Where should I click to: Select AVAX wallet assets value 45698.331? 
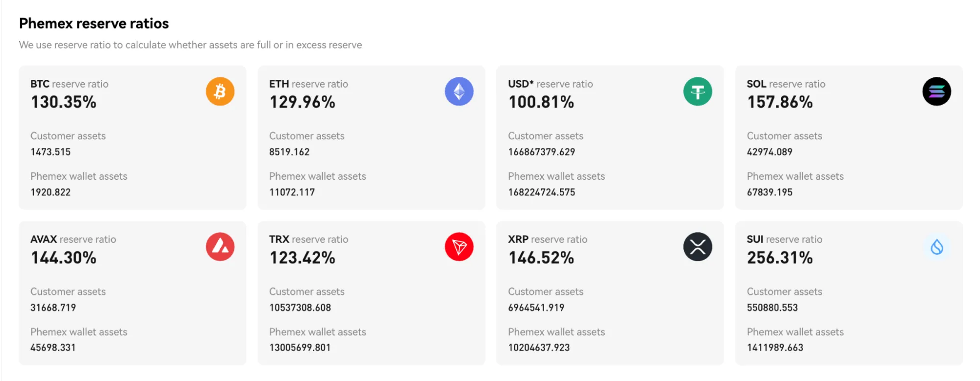pos(53,347)
